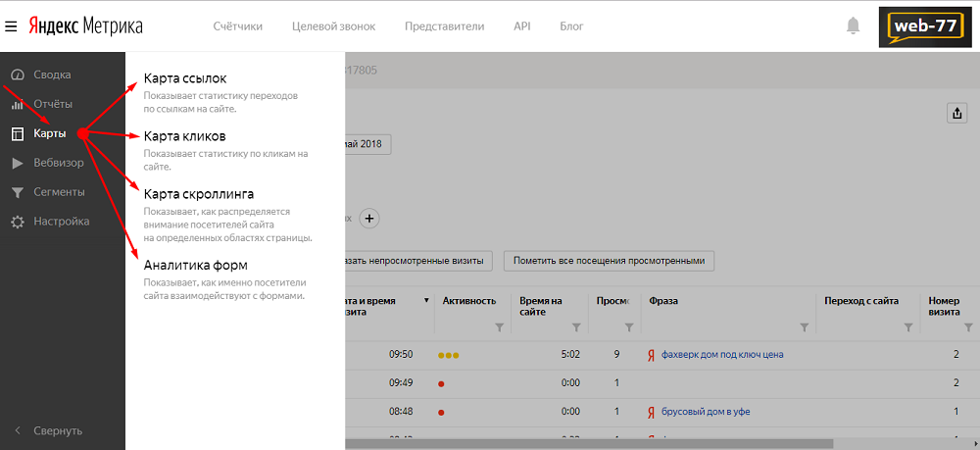The width and height of the screenshot is (980, 450).
Task: Click the horizontal table scrollbar
Action: [589, 444]
